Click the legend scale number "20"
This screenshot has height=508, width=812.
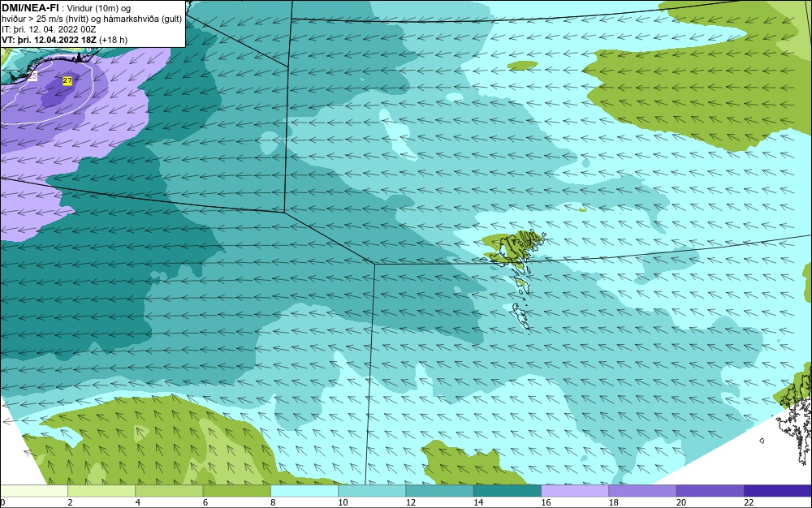click(x=681, y=502)
